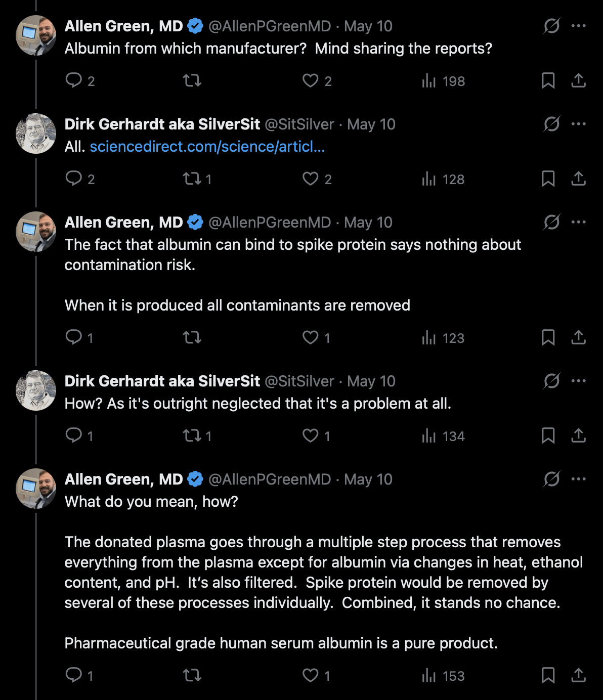Open the name 'Dirk Gerhardt aka SilverSit' on 'All.' tweet
The image size is (603, 700).
162,124
